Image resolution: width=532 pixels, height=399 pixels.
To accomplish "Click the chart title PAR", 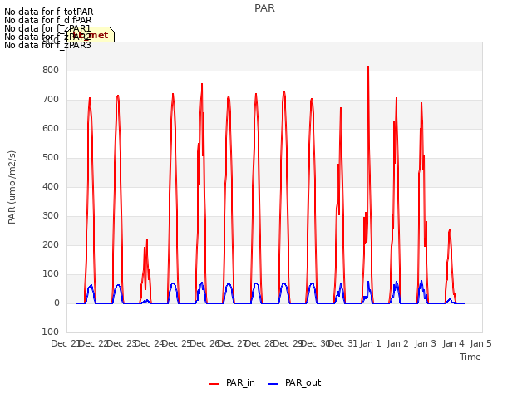I will pyautogui.click(x=264, y=8).
